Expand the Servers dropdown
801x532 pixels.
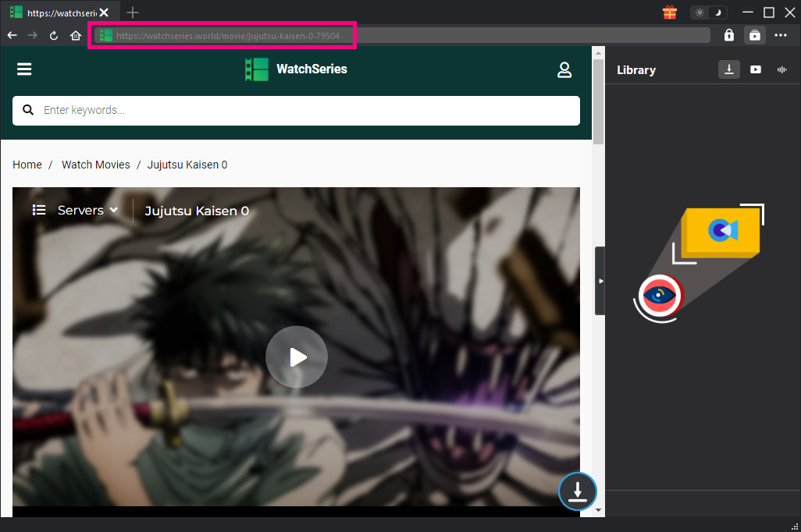88,211
